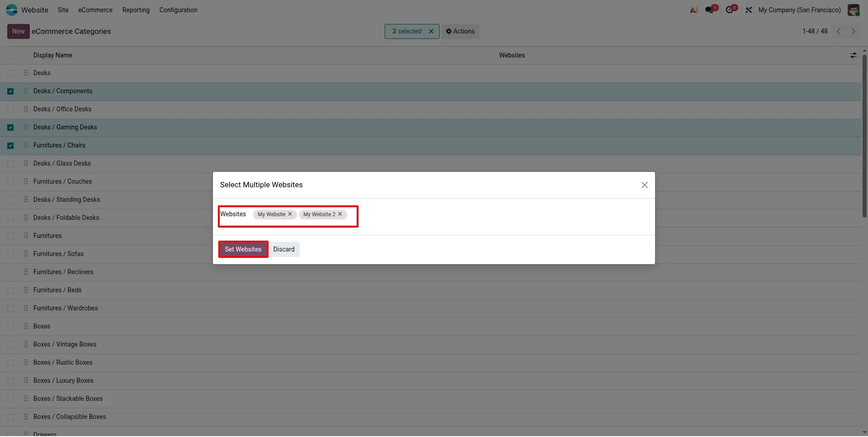Click the My Website tag label
The image size is (868, 437).
click(271, 214)
